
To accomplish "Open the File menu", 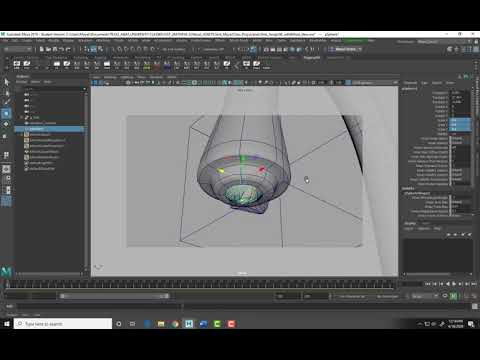I will pyautogui.click(x=5, y=41).
